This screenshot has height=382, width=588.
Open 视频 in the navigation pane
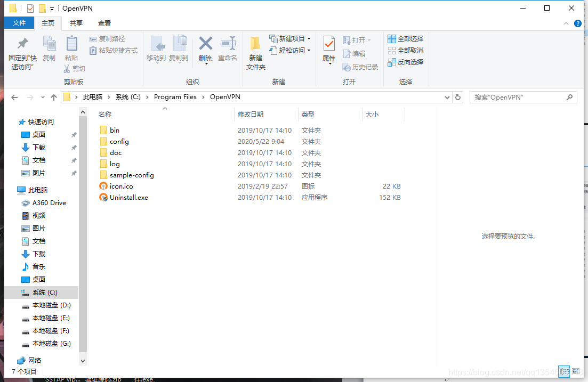39,216
